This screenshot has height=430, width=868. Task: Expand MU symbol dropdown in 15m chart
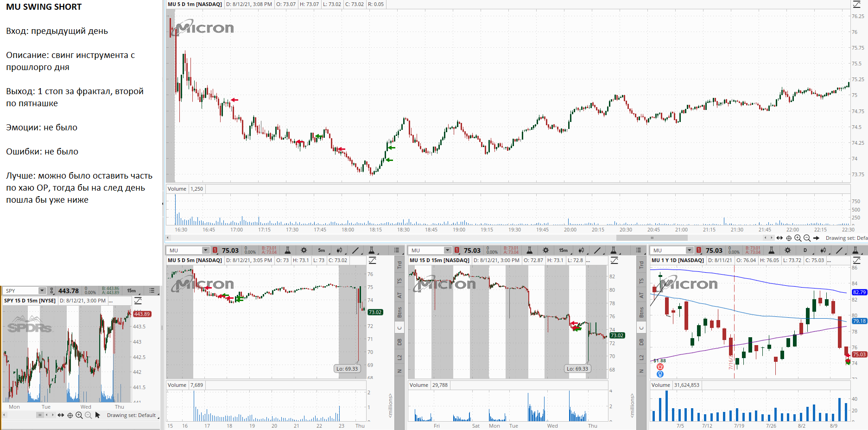(x=448, y=250)
